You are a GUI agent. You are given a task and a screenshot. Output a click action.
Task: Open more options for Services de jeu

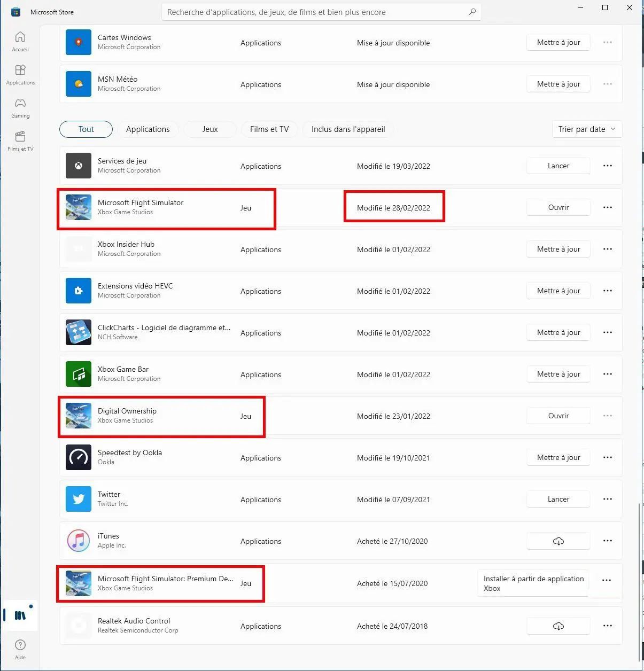coord(608,166)
